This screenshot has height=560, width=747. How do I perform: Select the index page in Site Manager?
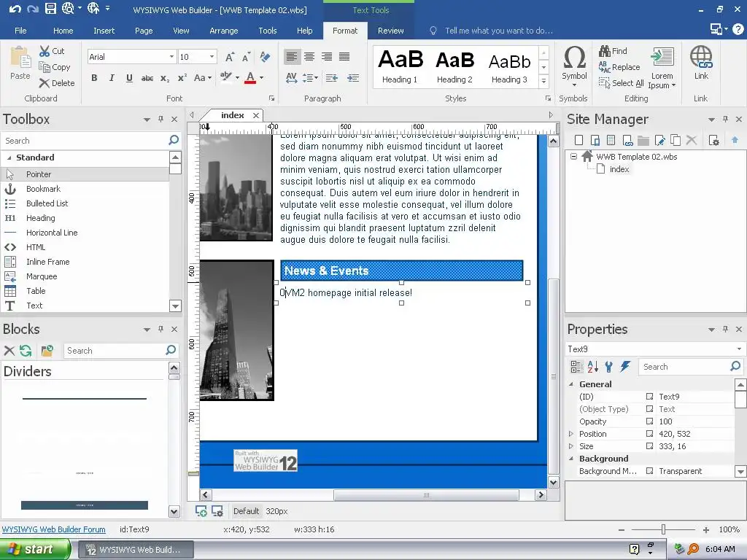point(619,169)
